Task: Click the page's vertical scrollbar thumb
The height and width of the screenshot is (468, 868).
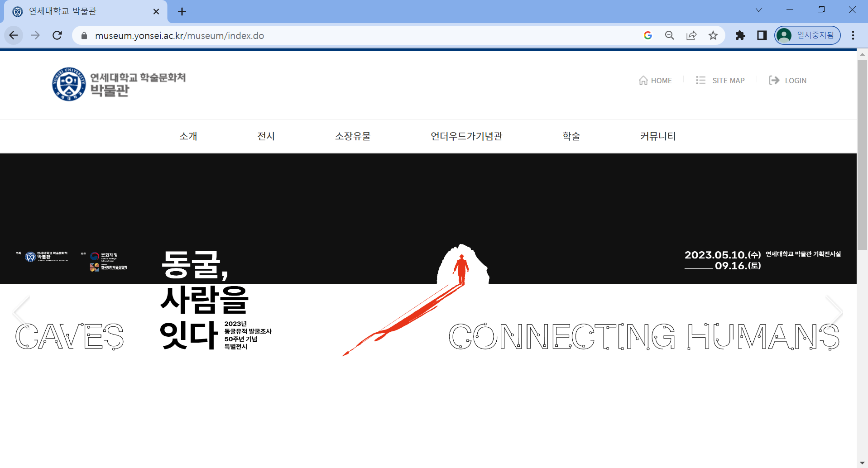Action: pos(862,155)
